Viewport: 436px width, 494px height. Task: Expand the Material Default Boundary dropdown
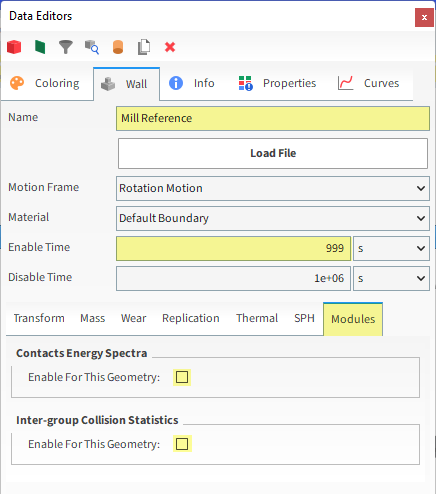coord(273,218)
